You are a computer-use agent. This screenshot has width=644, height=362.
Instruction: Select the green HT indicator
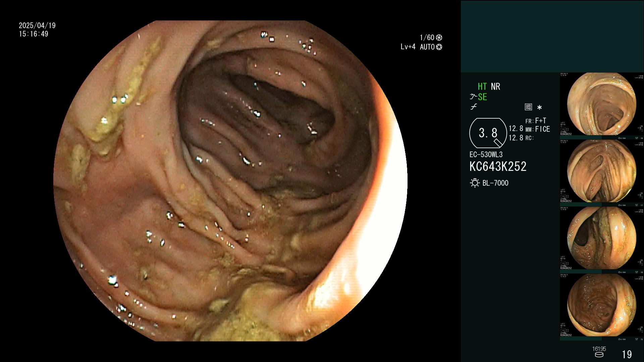pyautogui.click(x=482, y=86)
